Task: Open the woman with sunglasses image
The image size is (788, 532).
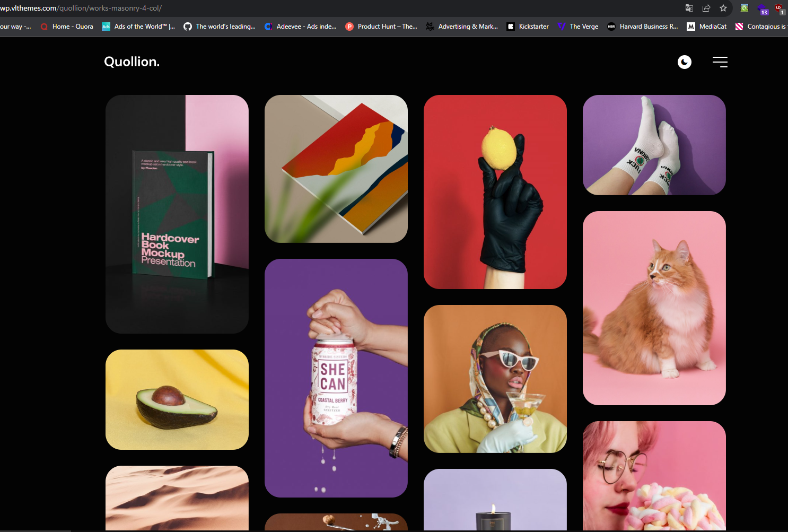Action: tap(495, 379)
